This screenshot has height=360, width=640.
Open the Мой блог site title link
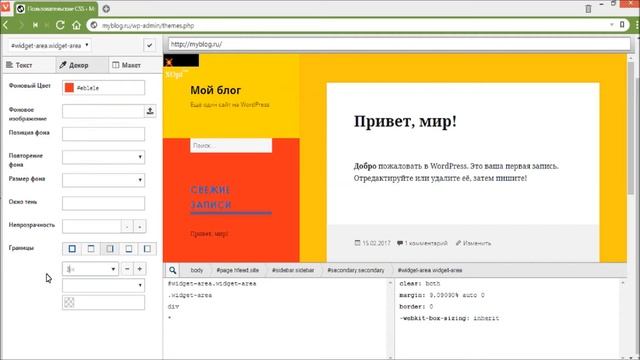(x=216, y=90)
